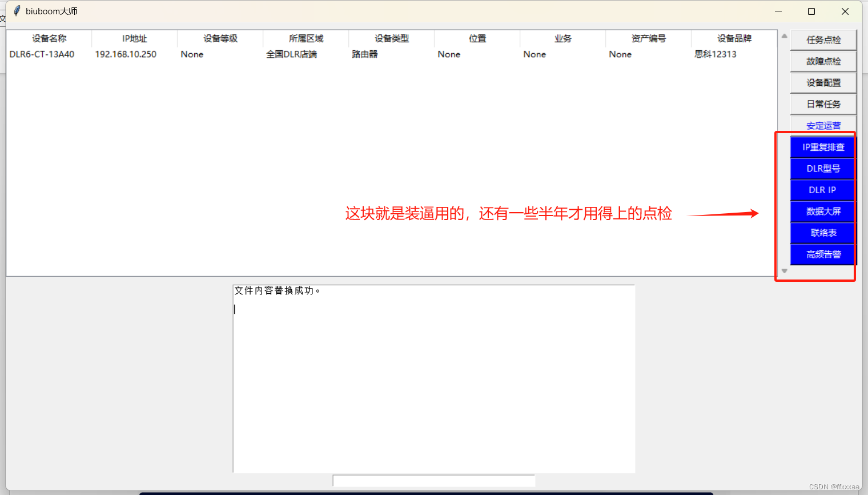This screenshot has width=868, height=495.
Task: Sort by 设备名称 column header
Action: (49, 38)
